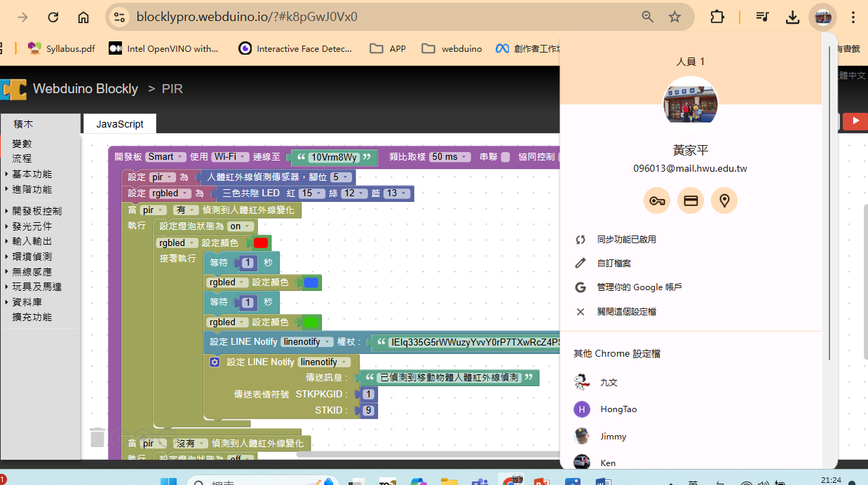Image resolution: width=868 pixels, height=485 pixels.
Task: Toggle the 串聯 checkbox on board block
Action: [x=506, y=157]
